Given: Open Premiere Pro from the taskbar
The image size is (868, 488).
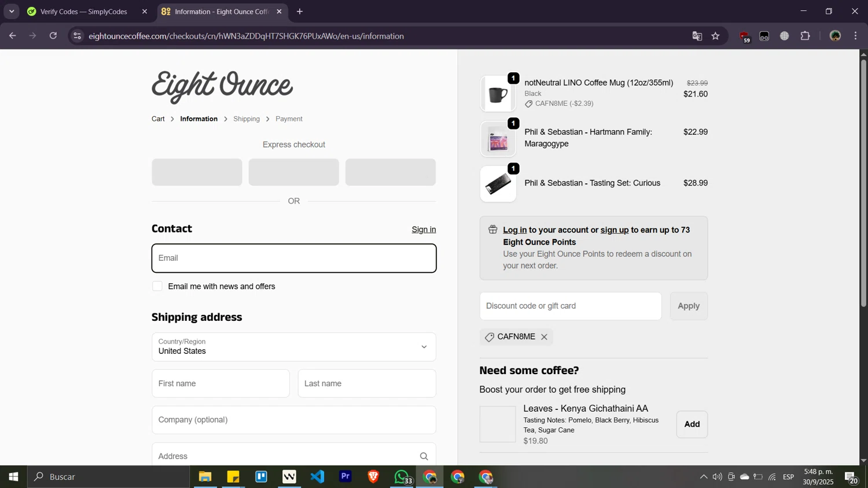Looking at the screenshot, I should (x=345, y=476).
